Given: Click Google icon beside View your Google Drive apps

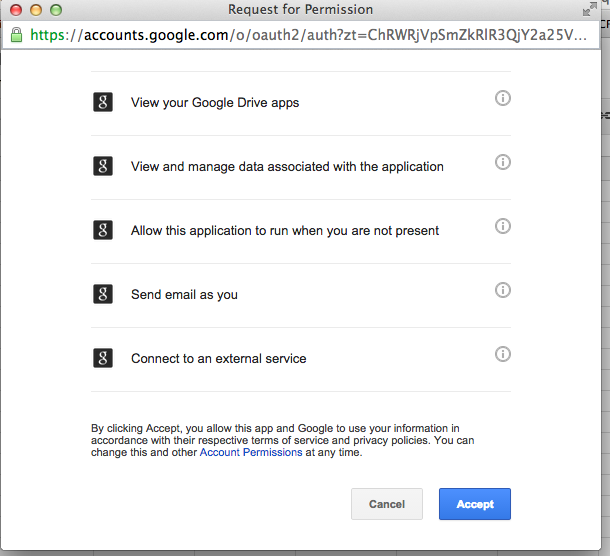Looking at the screenshot, I should pyautogui.click(x=103, y=102).
